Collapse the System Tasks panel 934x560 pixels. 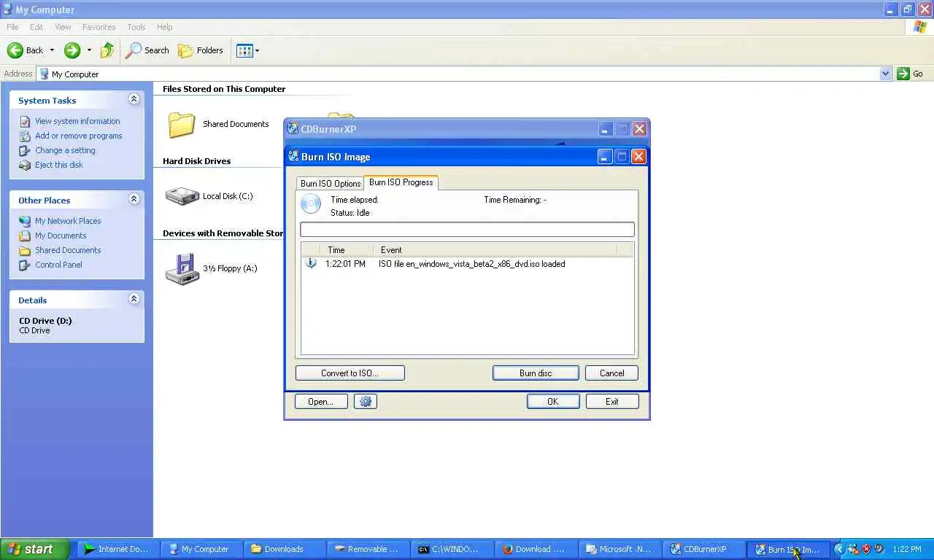point(134,99)
